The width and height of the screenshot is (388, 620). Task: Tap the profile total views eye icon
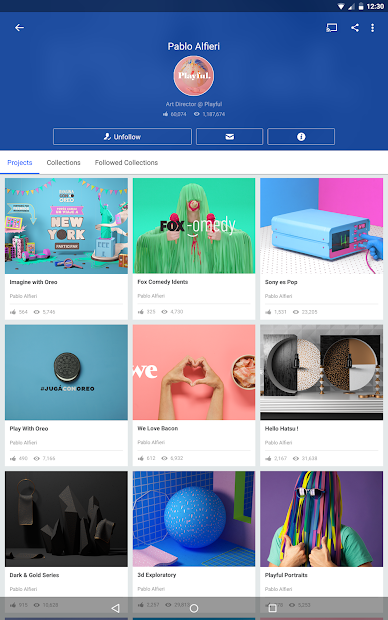click(197, 114)
